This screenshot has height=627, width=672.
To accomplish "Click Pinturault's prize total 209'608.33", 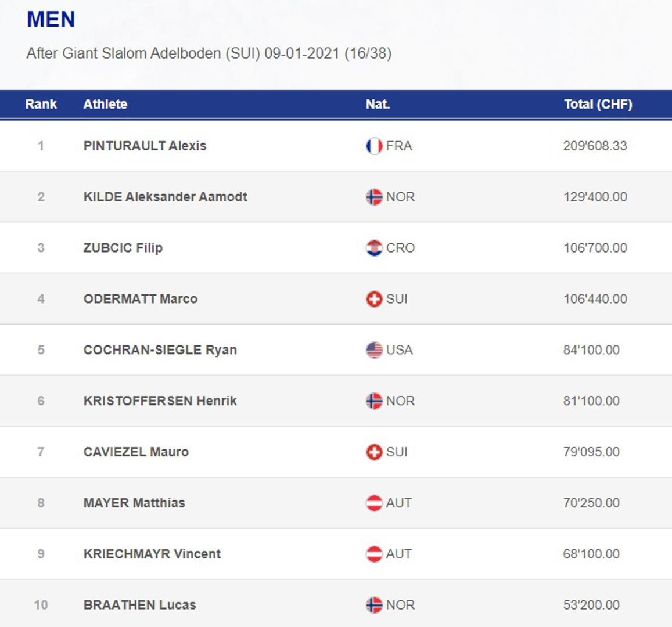I will (x=595, y=146).
